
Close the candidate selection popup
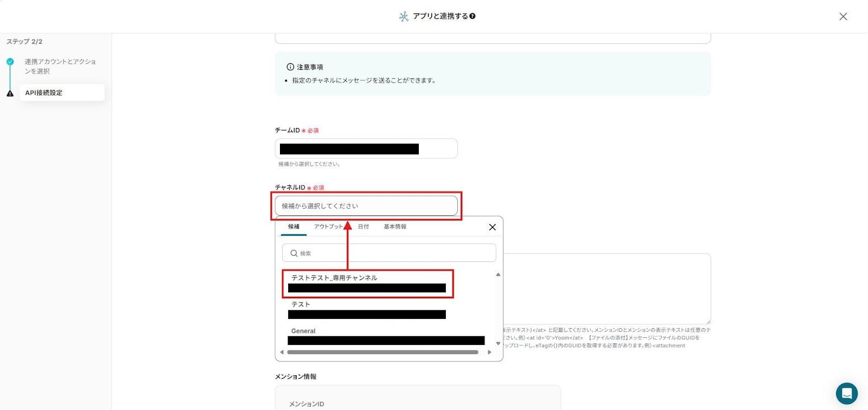[x=492, y=227]
